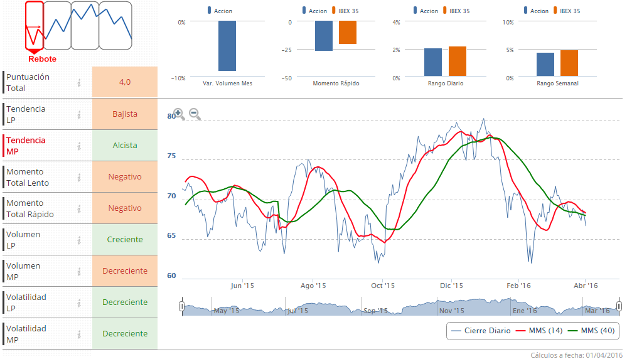The height and width of the screenshot is (364, 627).
Task: Click left handle of time range navigator
Action: 181,306
